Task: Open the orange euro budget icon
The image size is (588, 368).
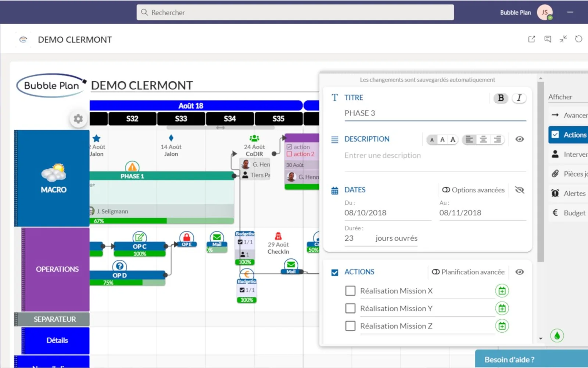Action: 247,274
